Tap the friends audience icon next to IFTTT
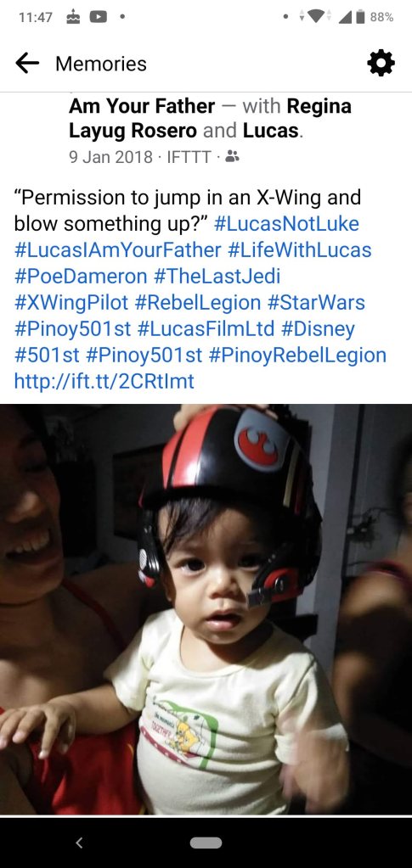Viewport: 412px width, 868px height. 233,157
